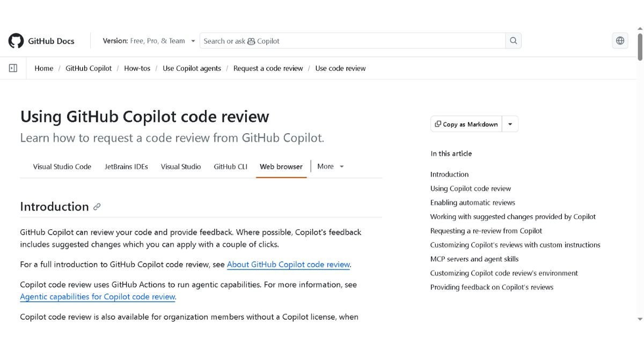The width and height of the screenshot is (644, 349).
Task: Select the Web browser tab
Action: click(281, 166)
